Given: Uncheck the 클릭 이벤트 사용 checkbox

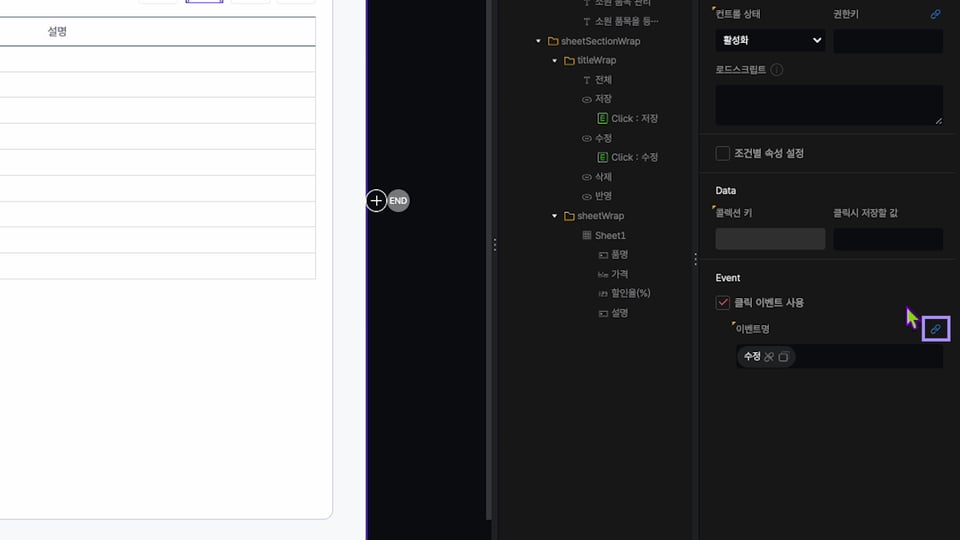Looking at the screenshot, I should [722, 302].
